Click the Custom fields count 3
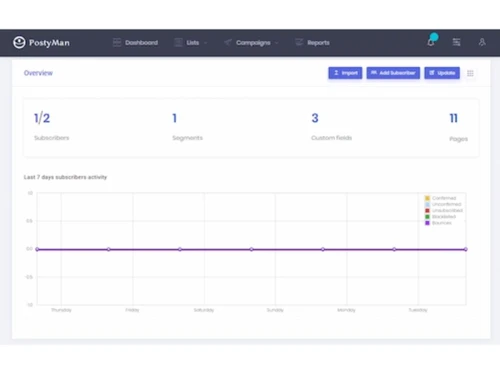The height and width of the screenshot is (375, 500). (315, 118)
